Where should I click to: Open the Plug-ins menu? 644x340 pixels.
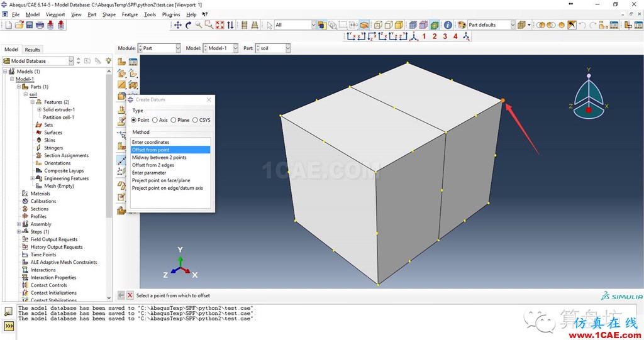point(171,14)
